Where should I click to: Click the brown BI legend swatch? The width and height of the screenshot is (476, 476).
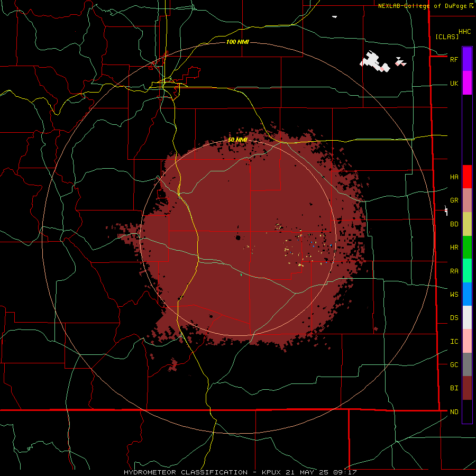[467, 388]
